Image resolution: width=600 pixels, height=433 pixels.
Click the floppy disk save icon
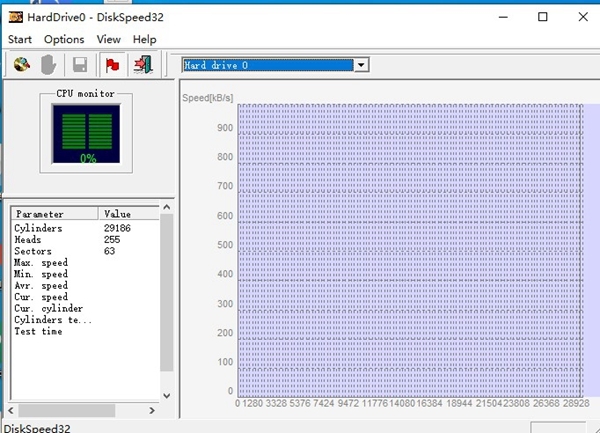(x=80, y=65)
